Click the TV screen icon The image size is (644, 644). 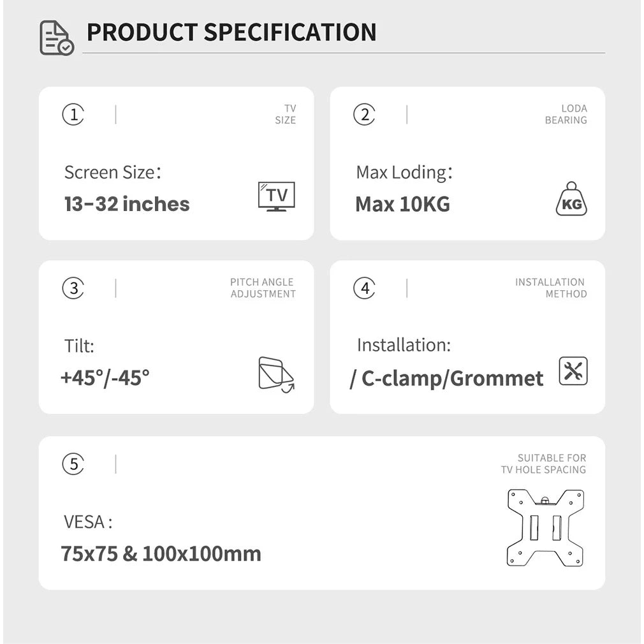[x=276, y=196]
